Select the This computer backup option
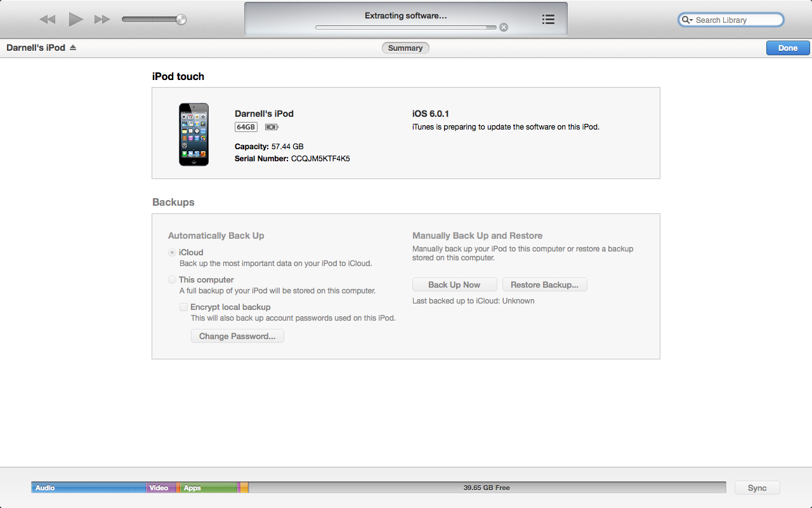The image size is (812, 508). (x=172, y=279)
